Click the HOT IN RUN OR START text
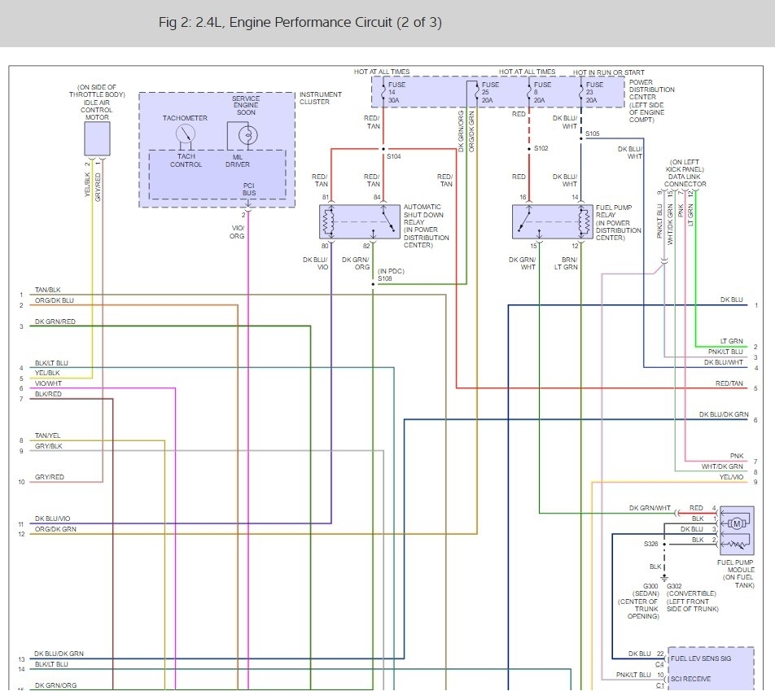775x700 pixels. (608, 72)
